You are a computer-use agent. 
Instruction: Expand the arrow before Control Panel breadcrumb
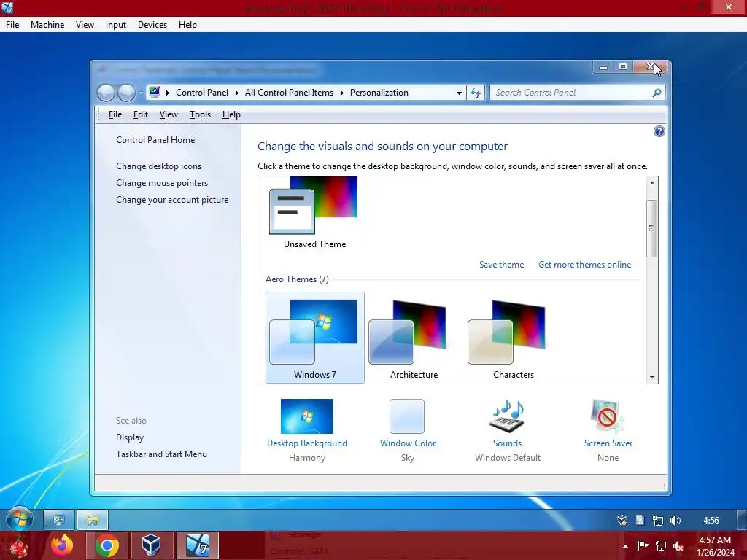pos(168,93)
